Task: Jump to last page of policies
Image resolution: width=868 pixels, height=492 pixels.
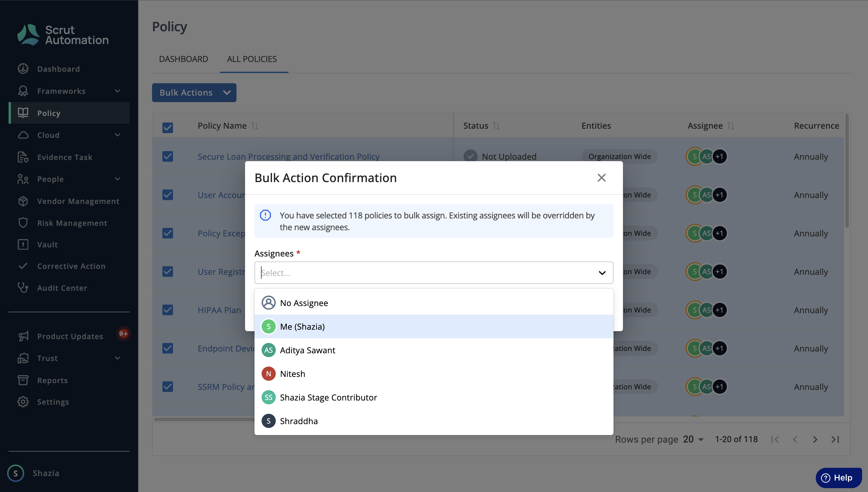Action: [835, 439]
